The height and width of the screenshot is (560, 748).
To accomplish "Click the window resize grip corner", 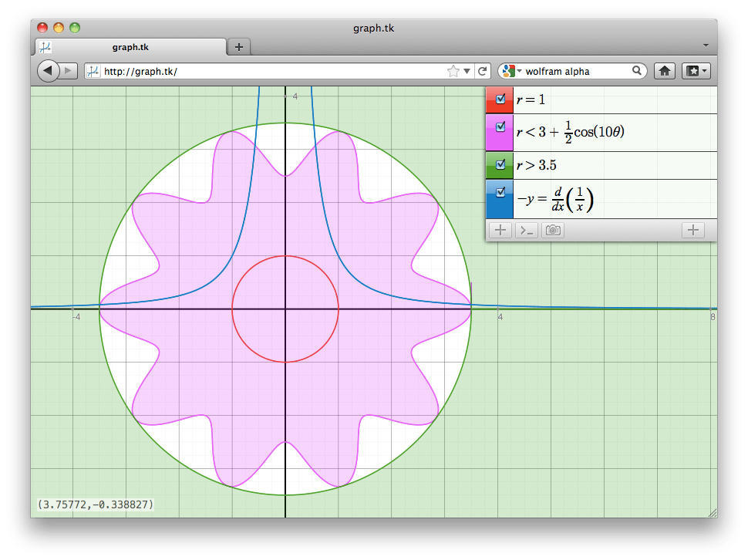I will point(713,513).
